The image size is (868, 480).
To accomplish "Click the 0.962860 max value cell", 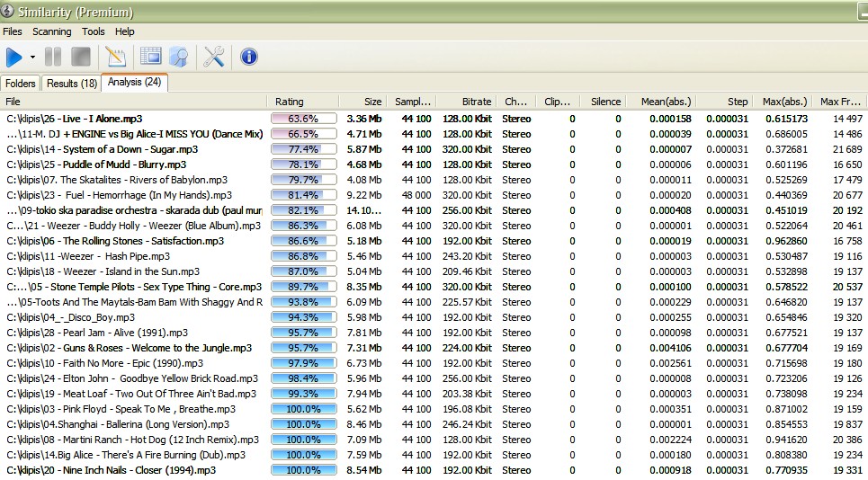I will pyautogui.click(x=787, y=241).
